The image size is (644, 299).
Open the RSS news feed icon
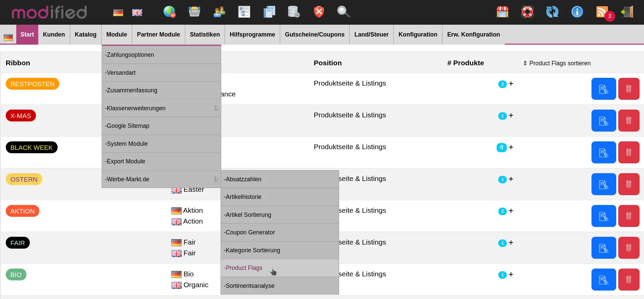pos(602,12)
